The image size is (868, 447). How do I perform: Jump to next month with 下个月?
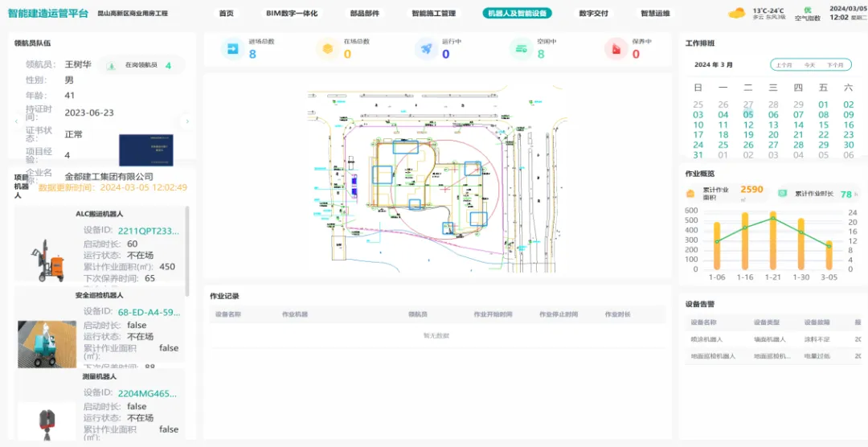835,65
